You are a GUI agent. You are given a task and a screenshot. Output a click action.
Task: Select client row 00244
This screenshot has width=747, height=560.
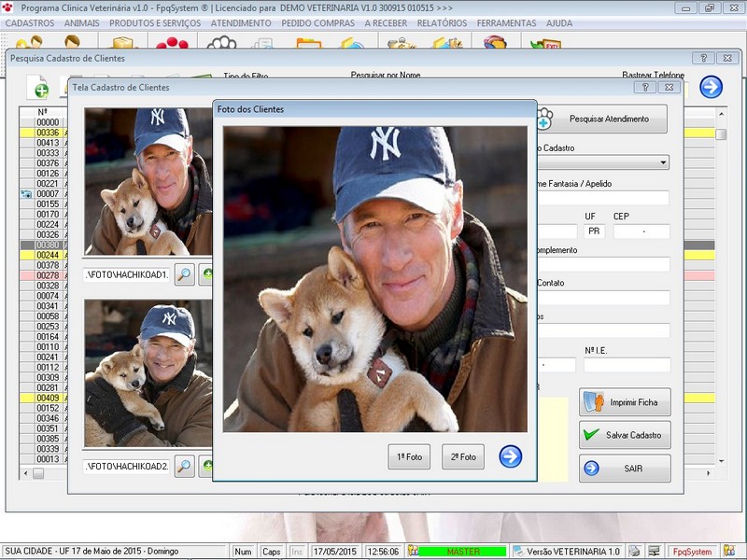pyautogui.click(x=48, y=255)
